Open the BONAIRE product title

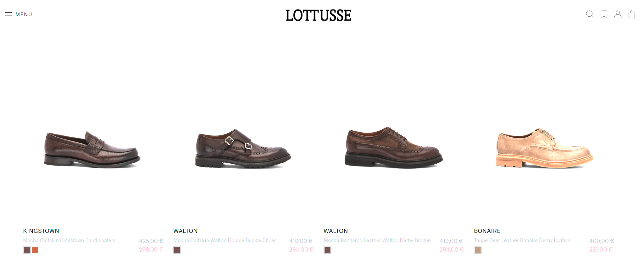point(487,231)
